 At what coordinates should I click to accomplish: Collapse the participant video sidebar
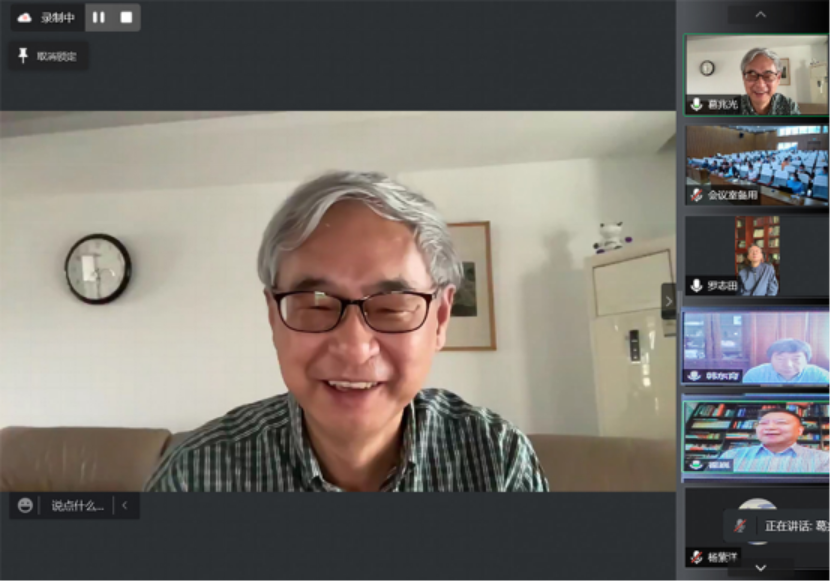(668, 301)
